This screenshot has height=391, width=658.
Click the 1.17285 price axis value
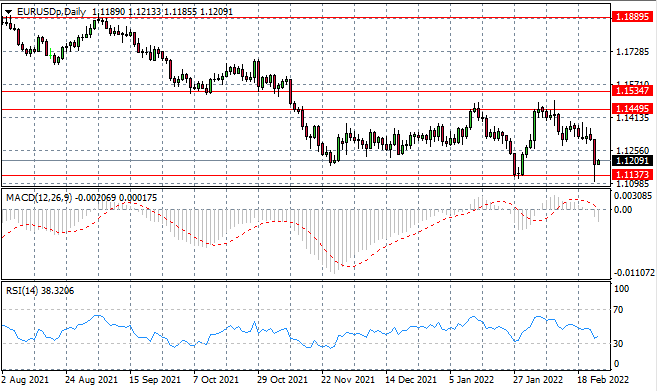(x=632, y=52)
